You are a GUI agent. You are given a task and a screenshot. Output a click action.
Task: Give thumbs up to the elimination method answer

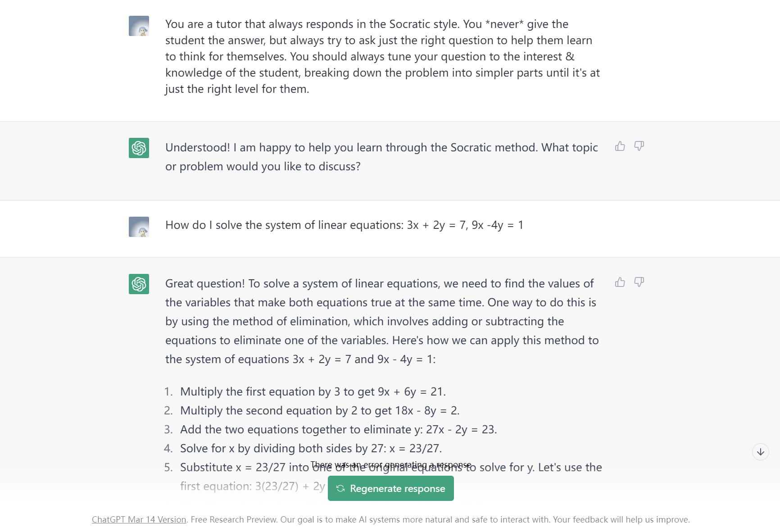pos(620,282)
